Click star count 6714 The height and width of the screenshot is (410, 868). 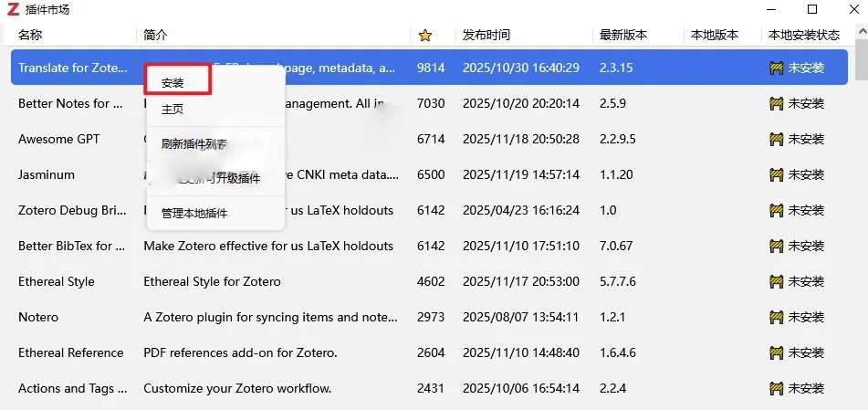[431, 139]
